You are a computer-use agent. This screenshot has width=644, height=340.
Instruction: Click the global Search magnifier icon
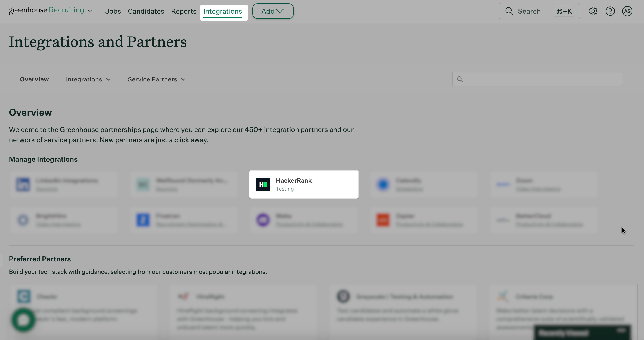point(509,11)
